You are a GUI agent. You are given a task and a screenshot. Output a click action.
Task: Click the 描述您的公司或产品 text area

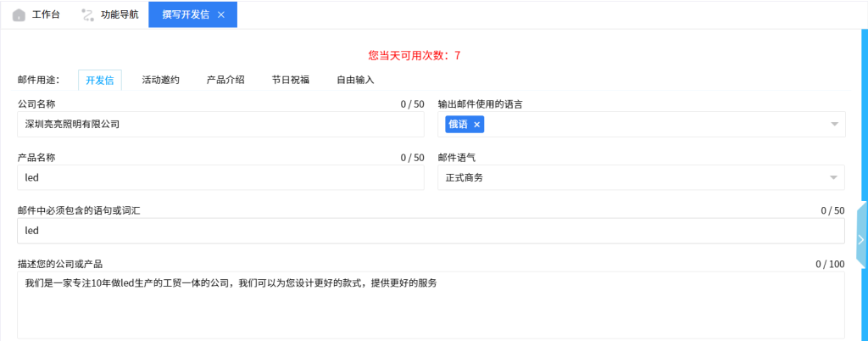pyautogui.click(x=431, y=305)
